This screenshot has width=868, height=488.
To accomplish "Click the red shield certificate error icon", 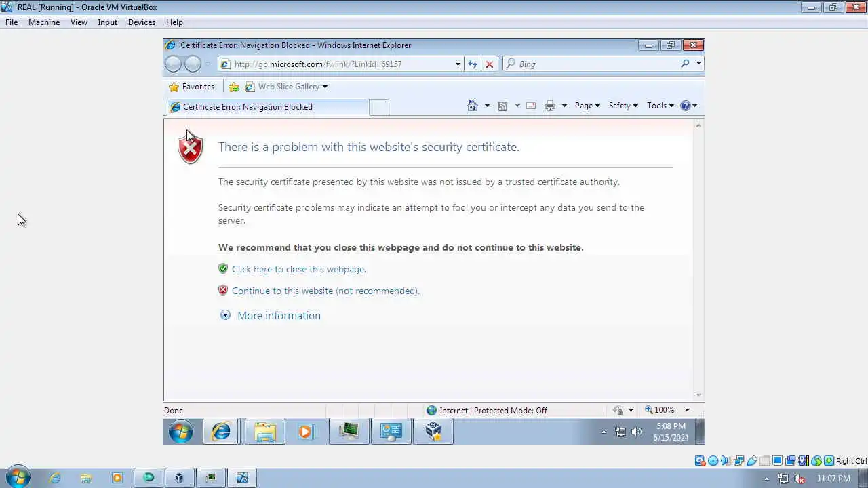I will coord(191,148).
